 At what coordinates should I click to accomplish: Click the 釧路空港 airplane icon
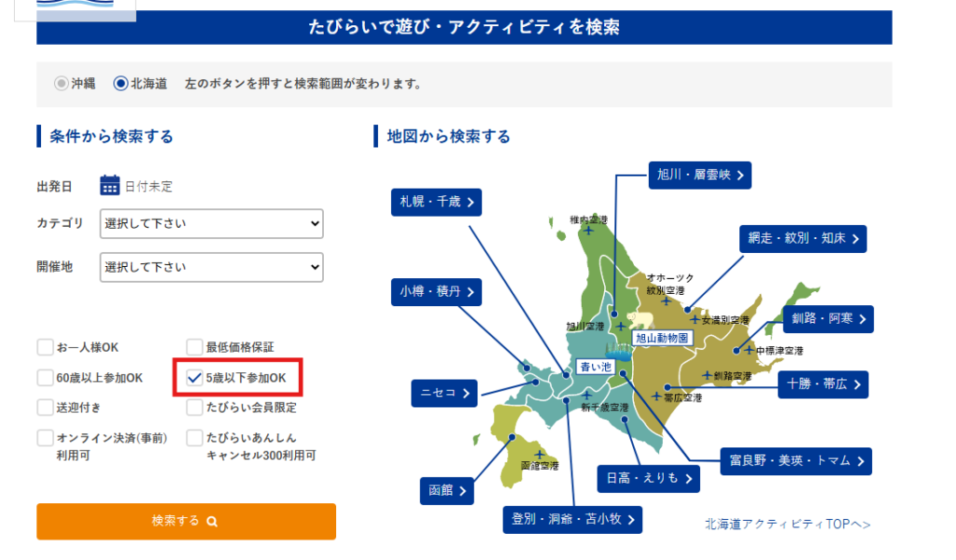click(x=707, y=375)
